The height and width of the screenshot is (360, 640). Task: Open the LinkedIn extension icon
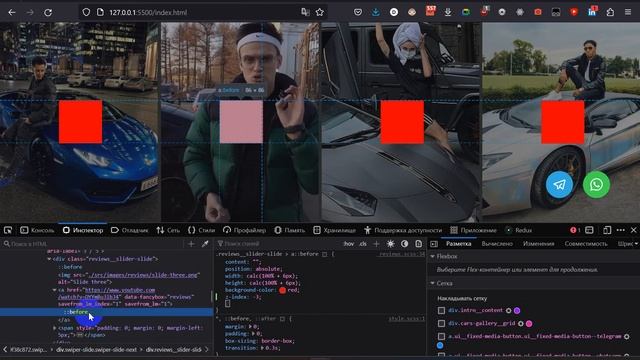coord(592,11)
